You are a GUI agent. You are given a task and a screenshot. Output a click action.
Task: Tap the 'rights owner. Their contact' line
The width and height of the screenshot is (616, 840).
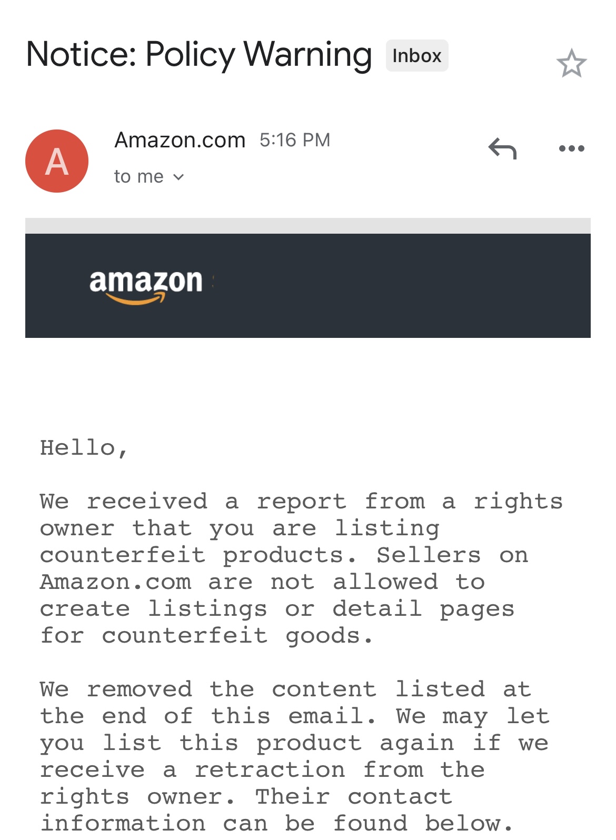246,797
